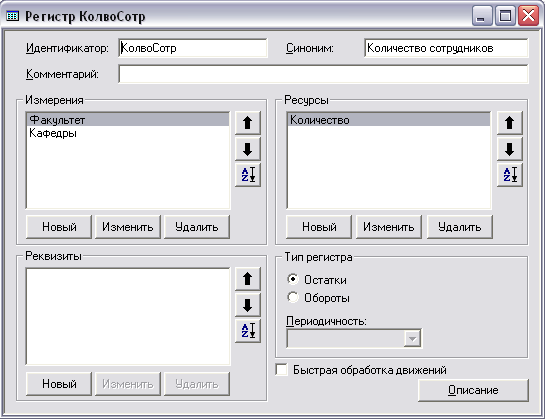
Task: Close the Регистр КолвоСотр window
Action: point(528,16)
